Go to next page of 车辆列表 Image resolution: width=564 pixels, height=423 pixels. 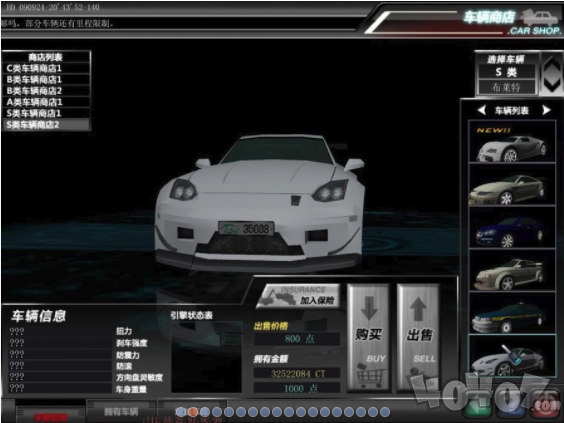click(x=546, y=110)
